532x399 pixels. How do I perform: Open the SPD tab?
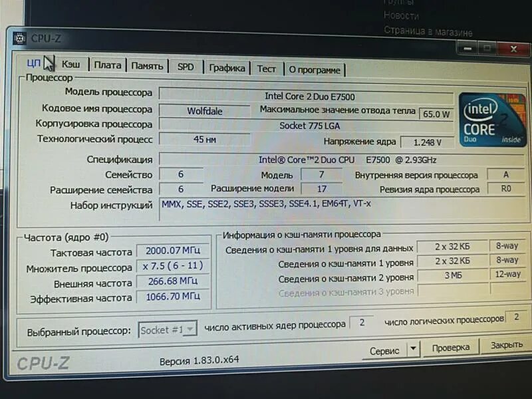[186, 66]
